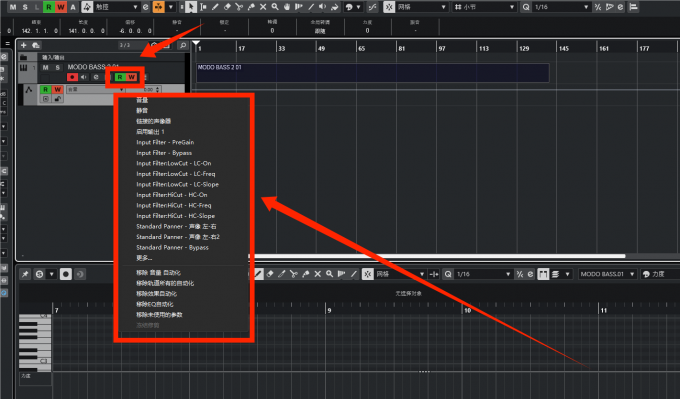Select the Scissors split tool in top toolbar
680x399 pixels.
(239, 7)
